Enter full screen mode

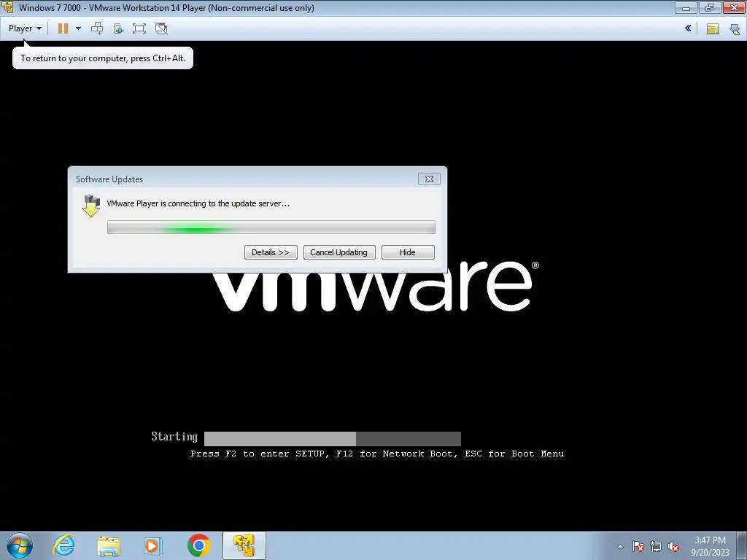pyautogui.click(x=139, y=28)
